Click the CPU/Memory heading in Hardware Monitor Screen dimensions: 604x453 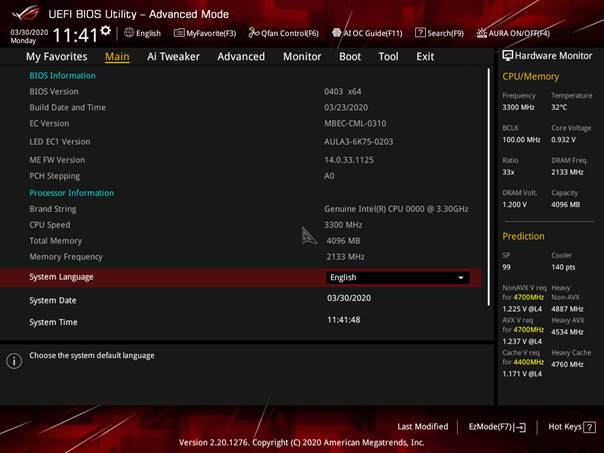531,77
